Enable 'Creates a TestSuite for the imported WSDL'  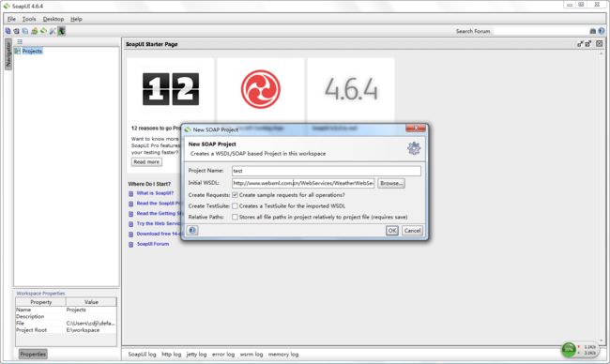click(x=235, y=205)
